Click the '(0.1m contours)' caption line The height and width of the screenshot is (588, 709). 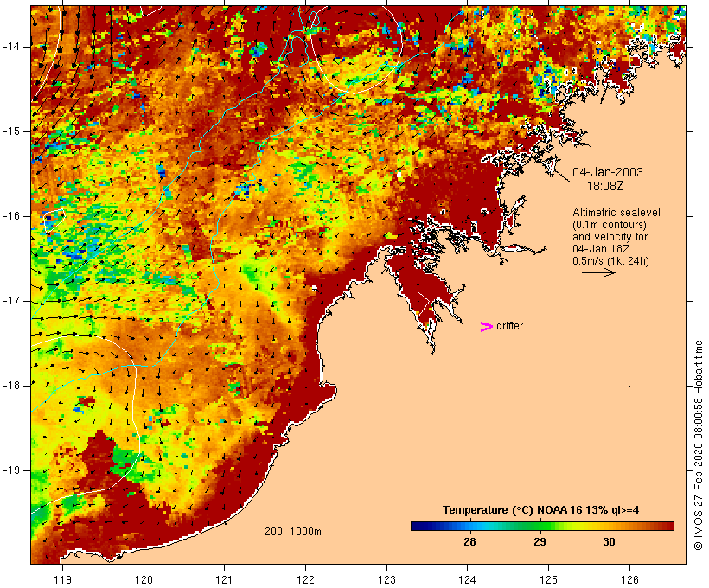pos(610,225)
